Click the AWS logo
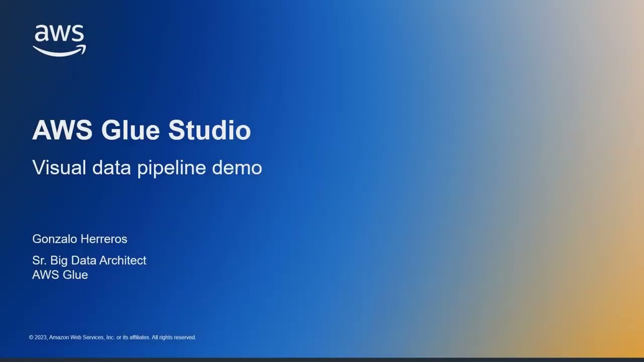The width and height of the screenshot is (644, 362). (59, 40)
